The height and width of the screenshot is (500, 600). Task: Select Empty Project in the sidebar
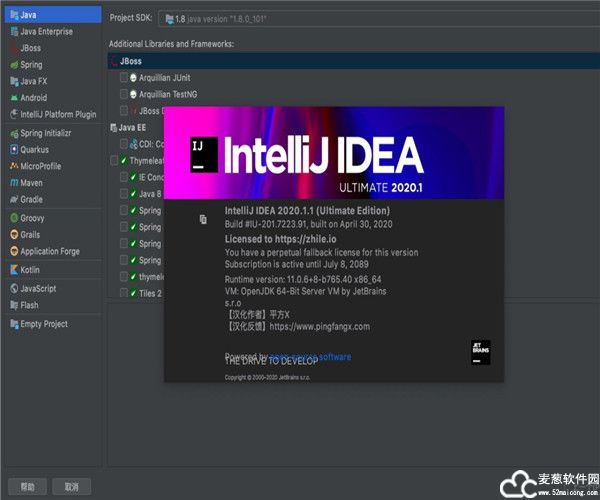tap(43, 324)
